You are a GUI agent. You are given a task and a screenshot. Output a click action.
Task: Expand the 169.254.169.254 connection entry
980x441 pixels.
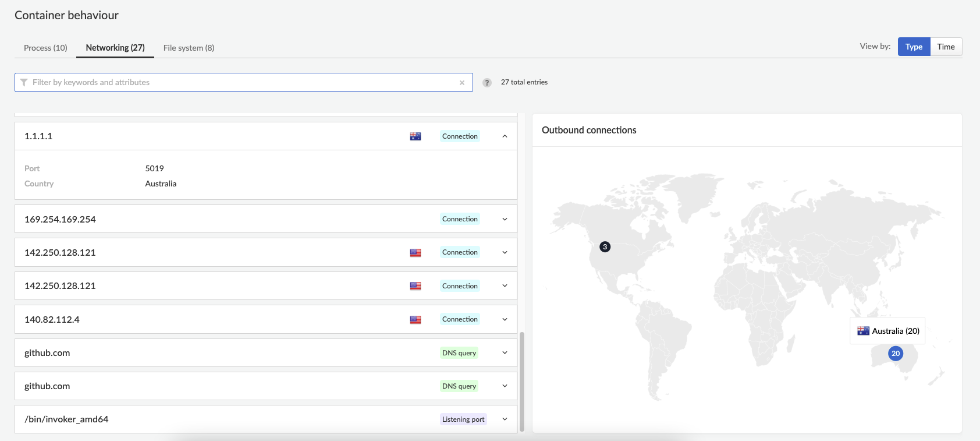pos(505,219)
